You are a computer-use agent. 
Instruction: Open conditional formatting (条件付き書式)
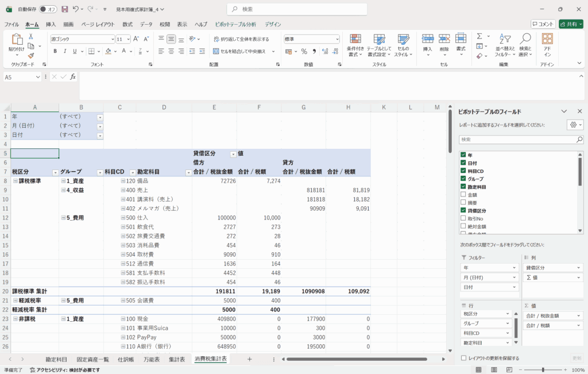[355, 44]
